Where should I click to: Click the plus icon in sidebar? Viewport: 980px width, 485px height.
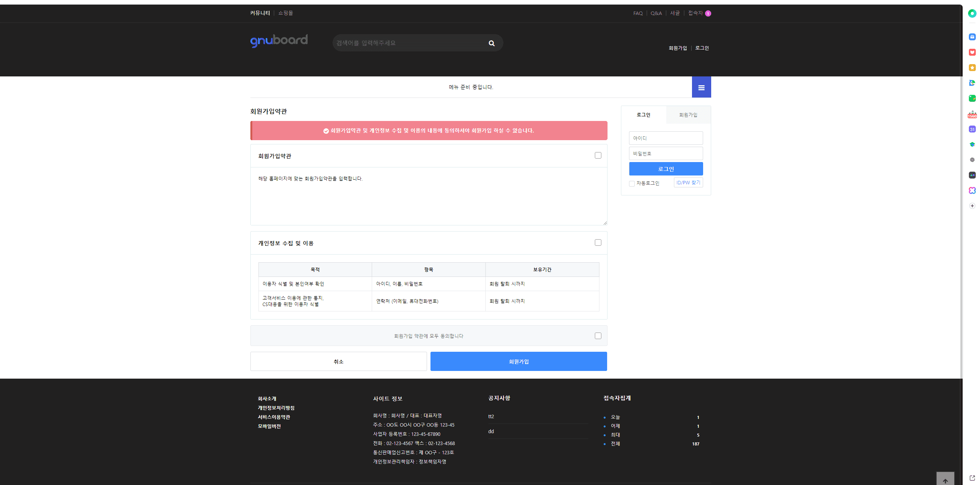[972, 206]
